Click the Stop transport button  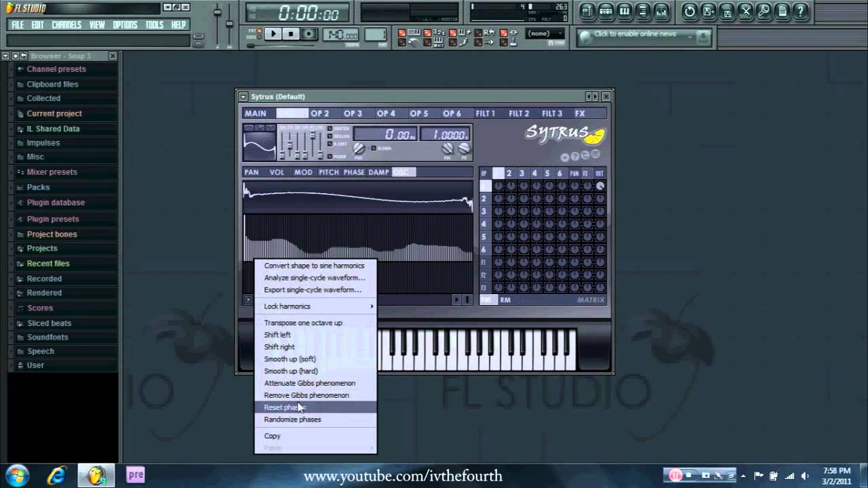291,34
